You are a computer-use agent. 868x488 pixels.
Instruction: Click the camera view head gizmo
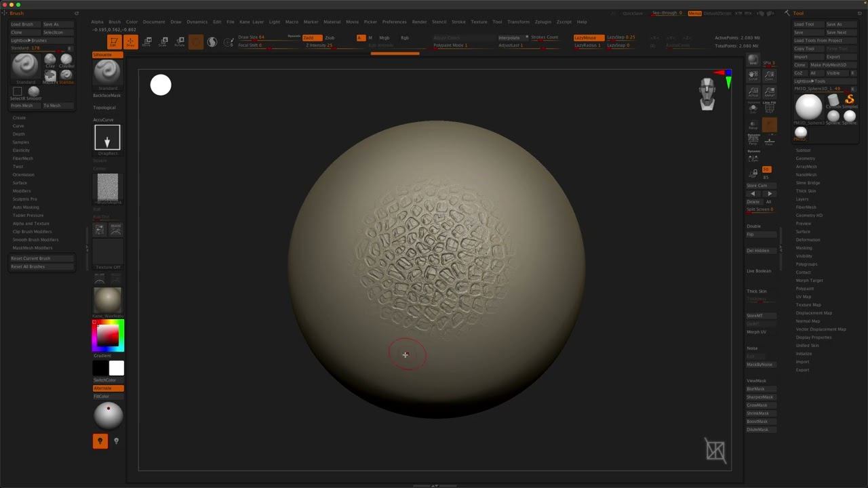point(707,94)
